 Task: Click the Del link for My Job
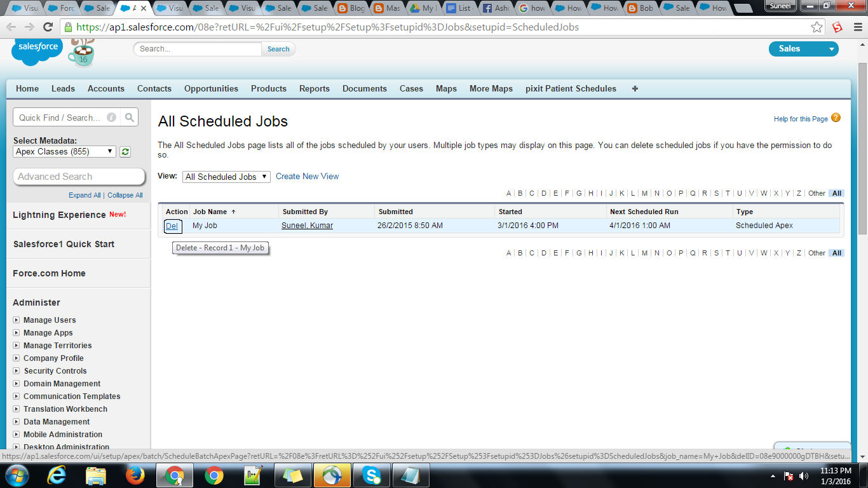[x=172, y=226]
